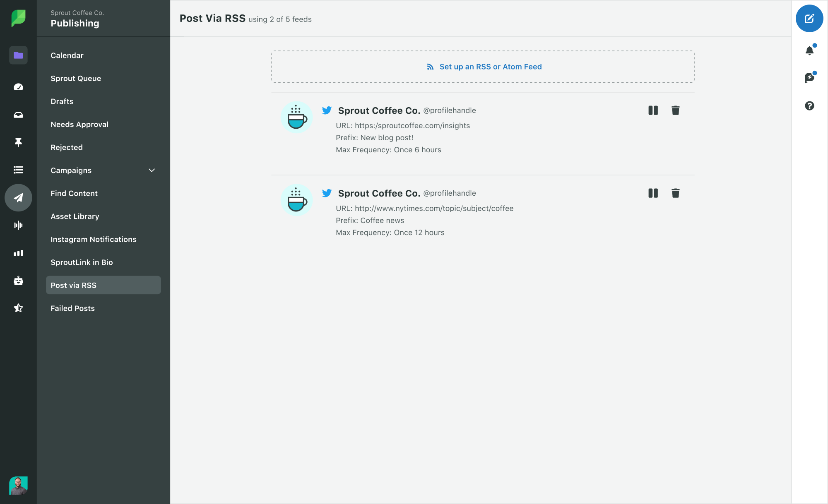Screen dimensions: 828x504
Task: Open the help question mark icon
Action: [809, 106]
